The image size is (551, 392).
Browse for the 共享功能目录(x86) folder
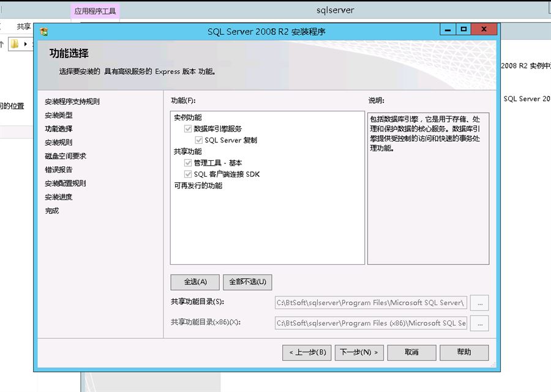[x=479, y=322]
